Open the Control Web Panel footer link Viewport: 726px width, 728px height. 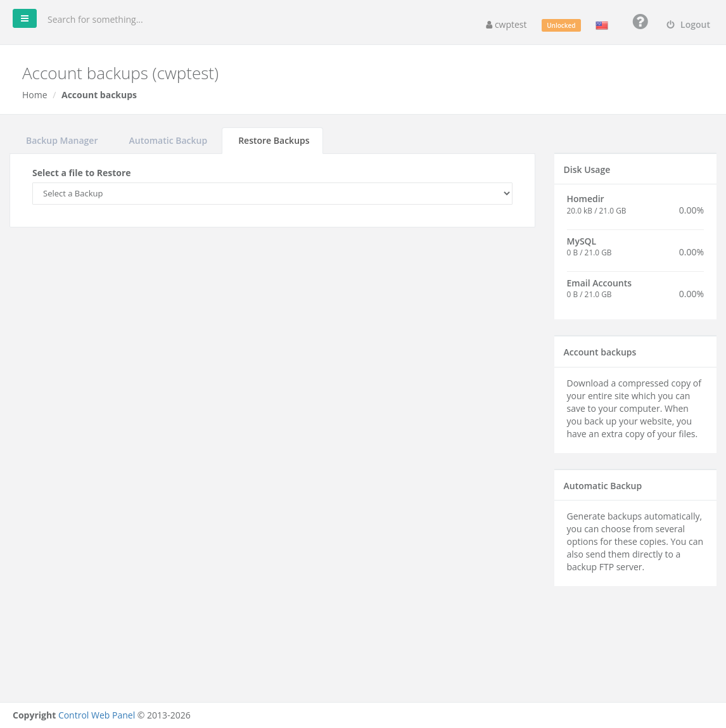[96, 715]
